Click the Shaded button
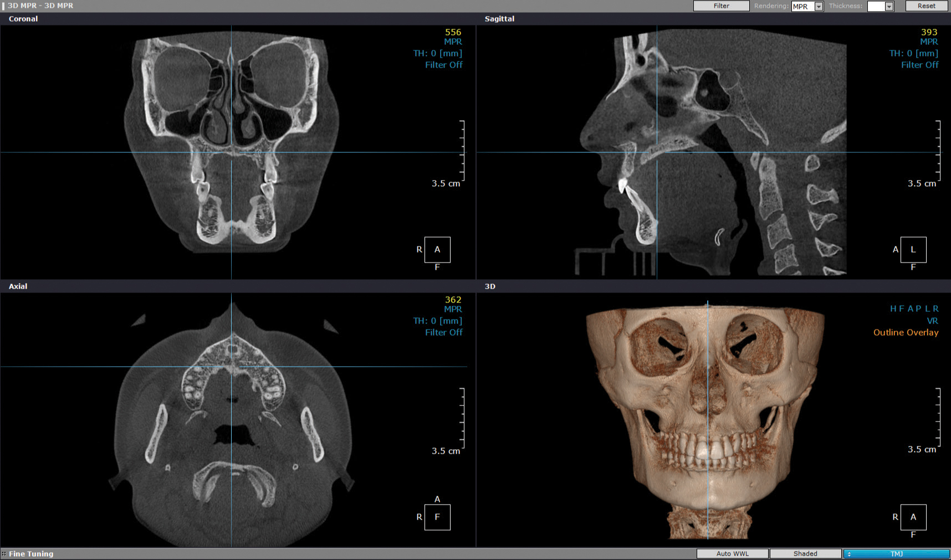This screenshot has height=560, width=951. click(x=805, y=553)
